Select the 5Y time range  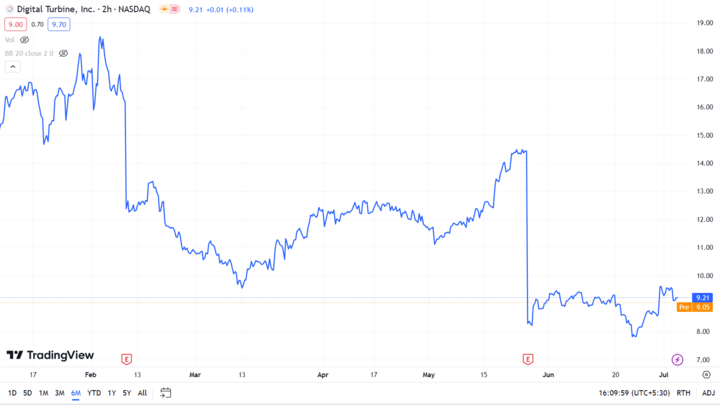(127, 393)
